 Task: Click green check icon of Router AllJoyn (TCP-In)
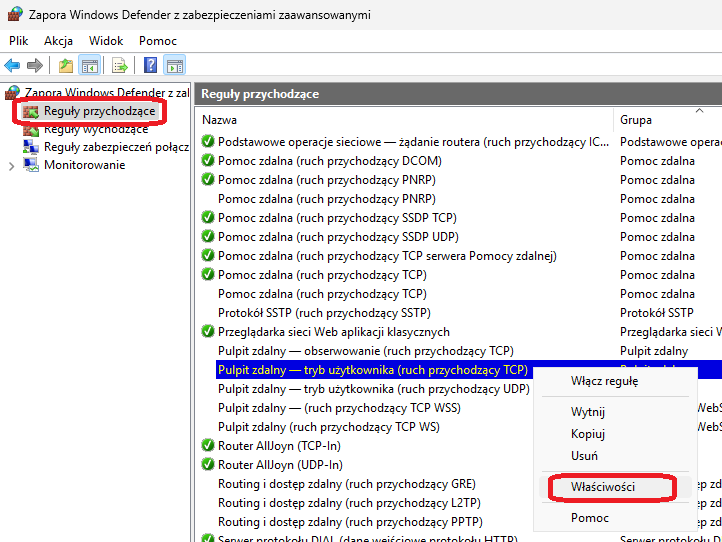[208, 446]
